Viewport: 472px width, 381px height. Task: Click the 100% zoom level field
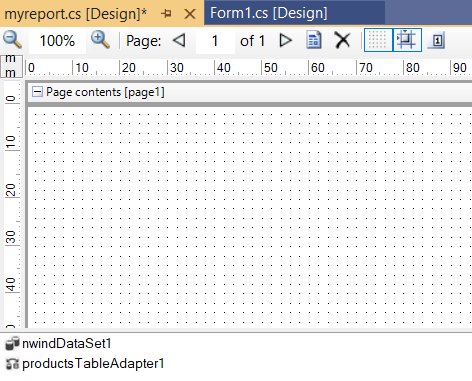[x=57, y=41]
